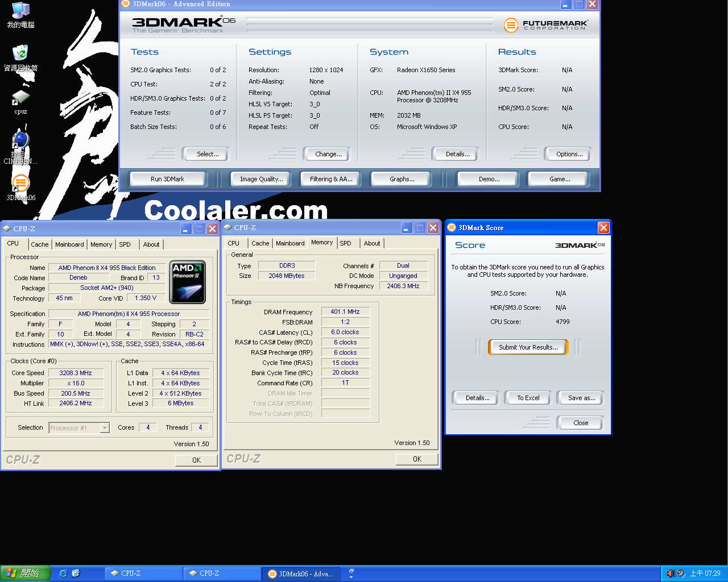Click the Code Name value Deneb
Screen dimensions: 728x582
[78, 277]
